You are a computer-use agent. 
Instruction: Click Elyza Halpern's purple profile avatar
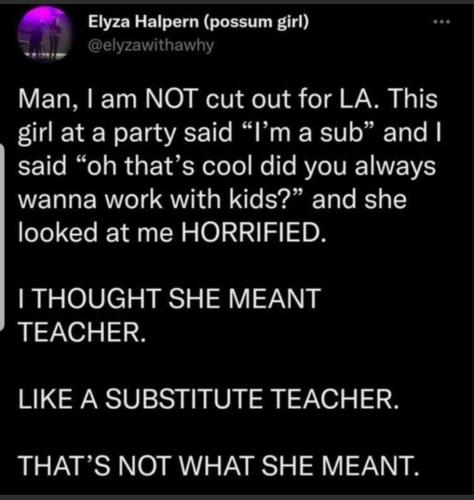click(x=45, y=33)
